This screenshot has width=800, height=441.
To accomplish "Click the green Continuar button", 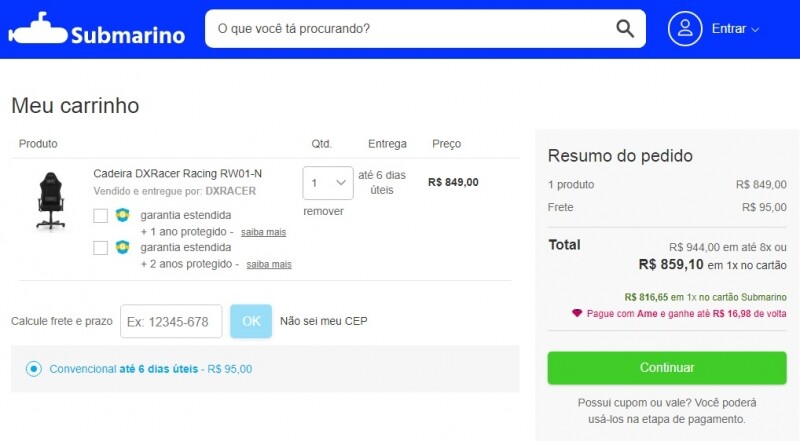I will click(x=667, y=367).
